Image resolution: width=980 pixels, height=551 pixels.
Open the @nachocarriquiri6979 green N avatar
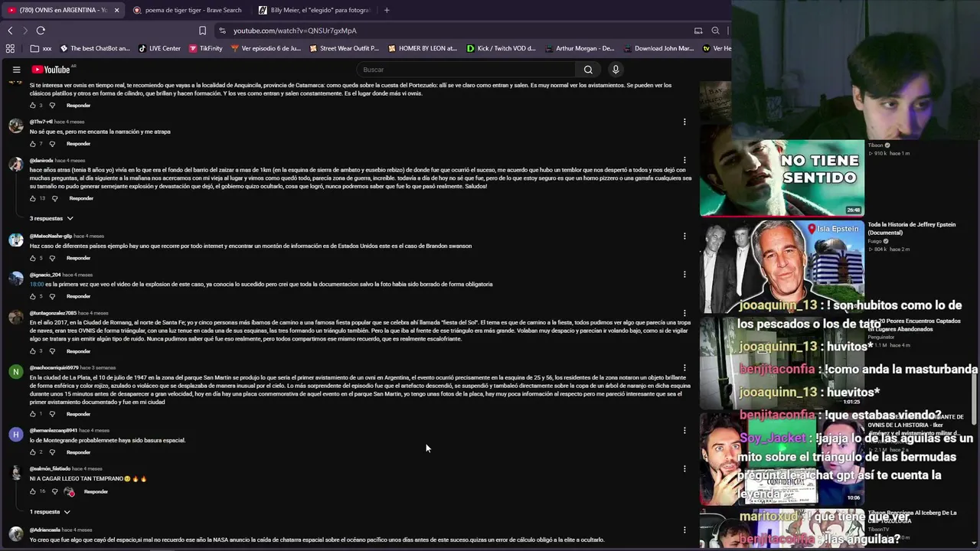(x=15, y=372)
